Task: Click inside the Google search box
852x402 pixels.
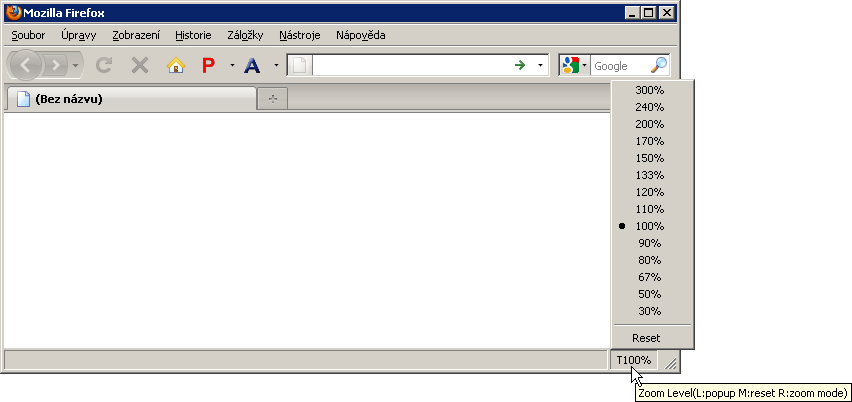Action: [619, 66]
